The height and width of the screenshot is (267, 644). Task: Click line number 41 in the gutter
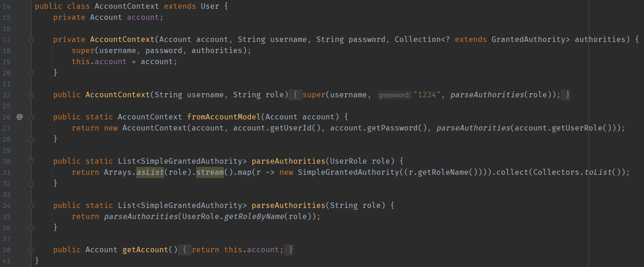pyautogui.click(x=6, y=261)
